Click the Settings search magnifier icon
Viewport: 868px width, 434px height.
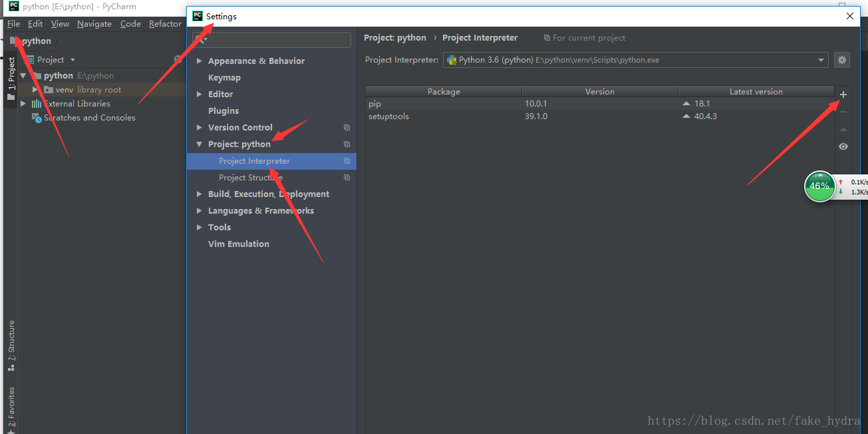coord(200,40)
